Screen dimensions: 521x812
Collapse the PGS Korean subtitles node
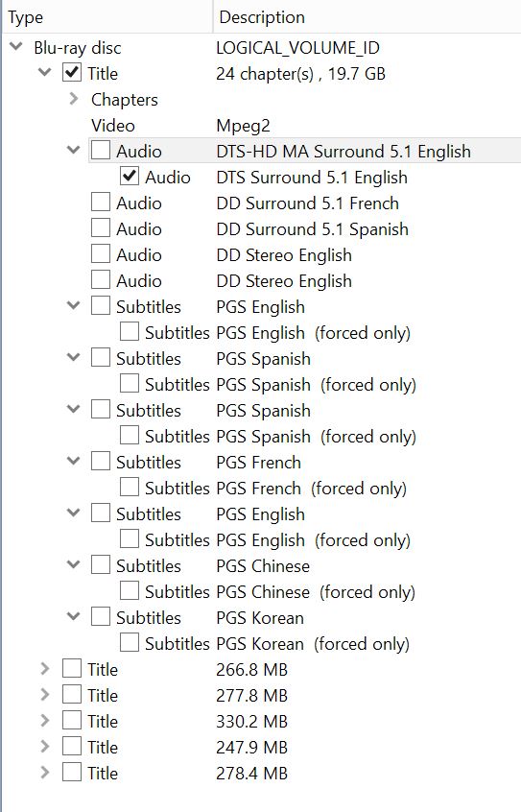pyautogui.click(x=74, y=617)
